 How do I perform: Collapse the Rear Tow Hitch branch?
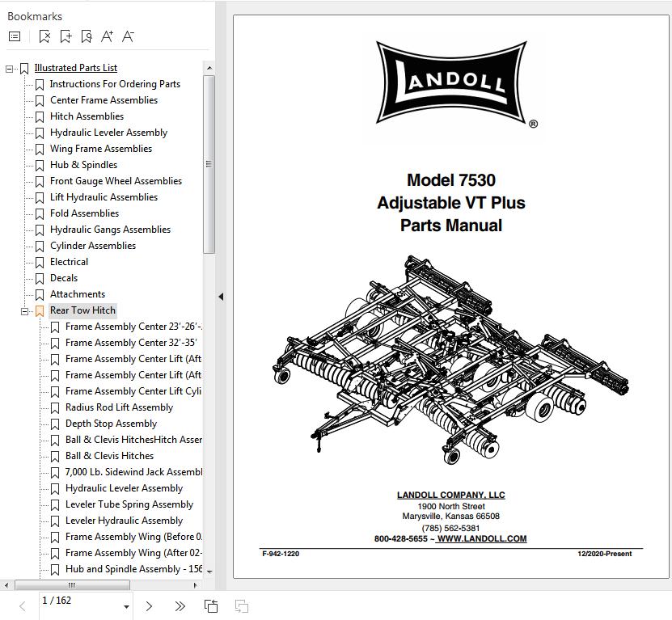click(x=25, y=311)
